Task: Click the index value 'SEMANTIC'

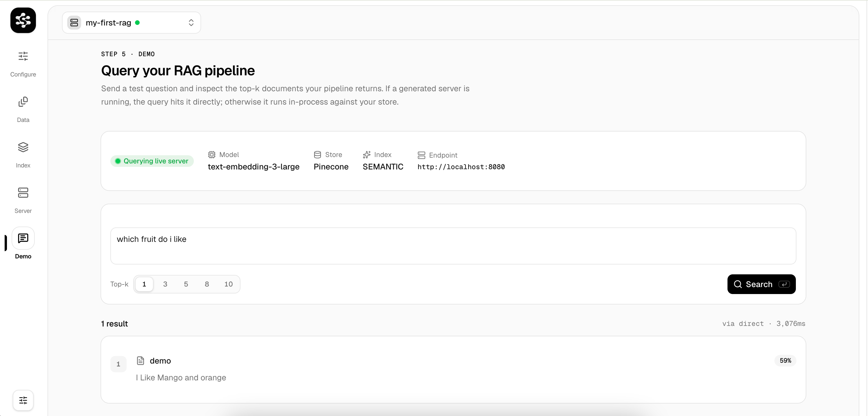Action: [x=383, y=167]
